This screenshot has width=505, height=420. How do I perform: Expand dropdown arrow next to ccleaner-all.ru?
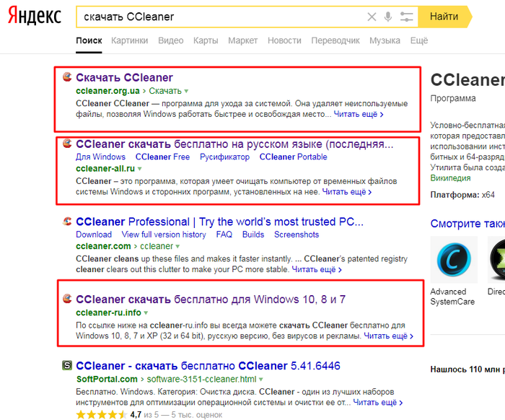click(x=139, y=169)
